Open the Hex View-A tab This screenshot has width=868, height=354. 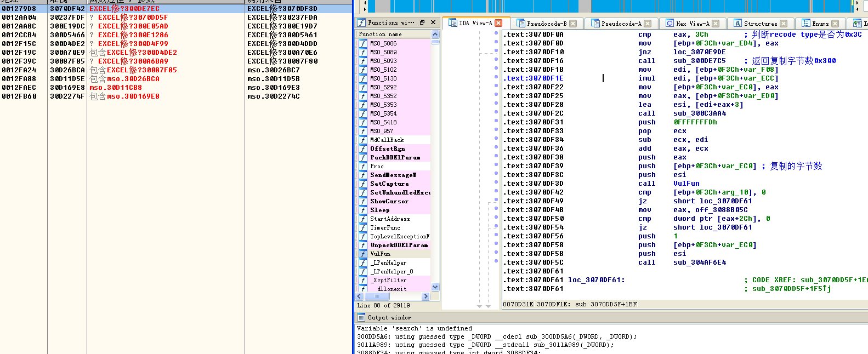pyautogui.click(x=693, y=24)
